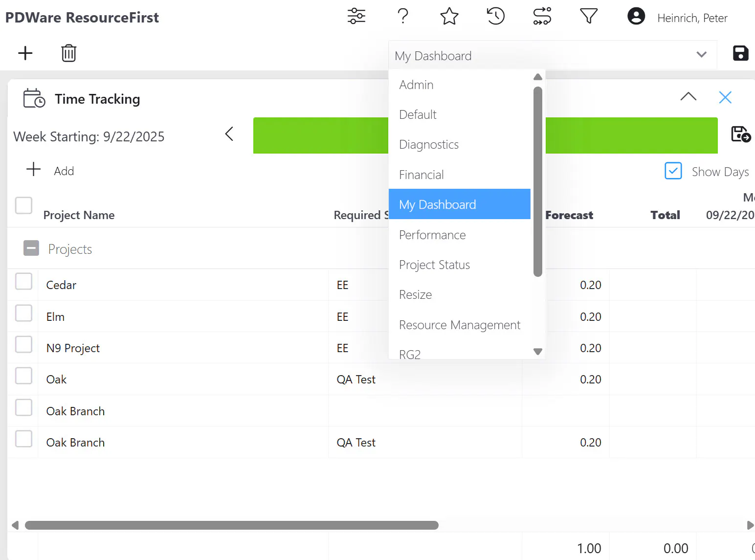Image resolution: width=755 pixels, height=560 pixels.
Task: Pick the Diagnostics dashboard option
Action: click(x=459, y=144)
